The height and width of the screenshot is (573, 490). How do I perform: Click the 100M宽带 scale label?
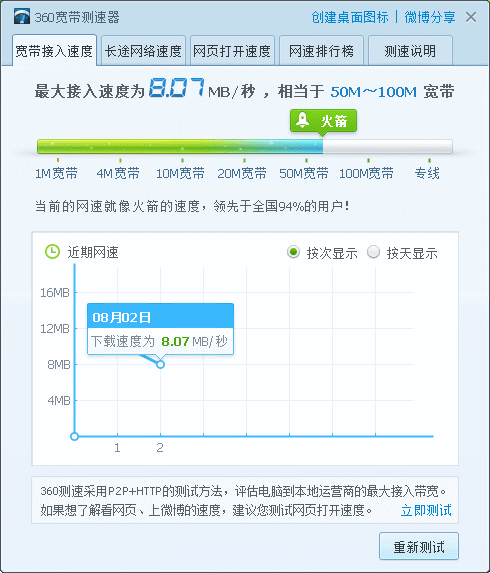tap(366, 173)
